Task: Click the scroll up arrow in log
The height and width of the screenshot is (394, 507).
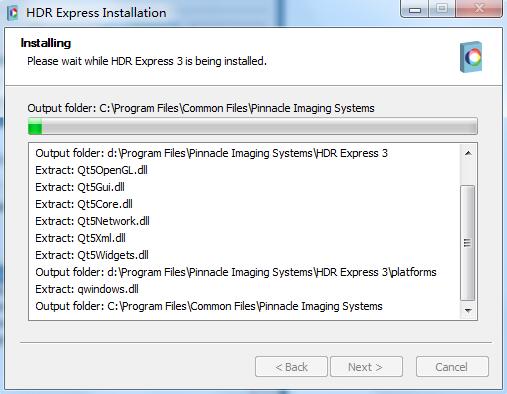Action: [x=468, y=153]
